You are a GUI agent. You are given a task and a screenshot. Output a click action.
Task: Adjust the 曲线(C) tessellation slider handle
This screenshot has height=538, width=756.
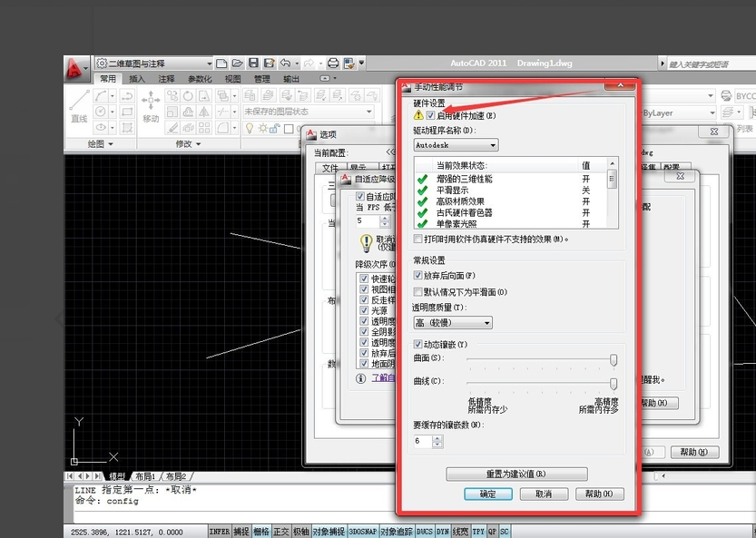(x=614, y=383)
